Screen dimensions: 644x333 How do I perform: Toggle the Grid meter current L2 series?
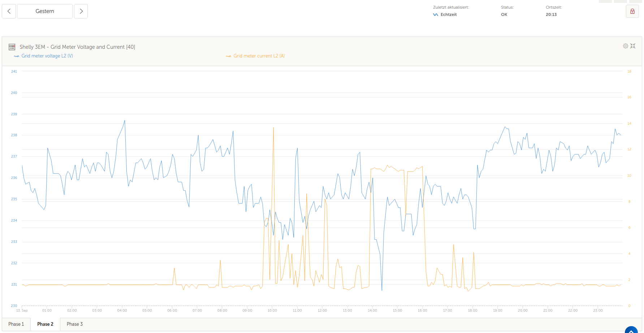255,56
